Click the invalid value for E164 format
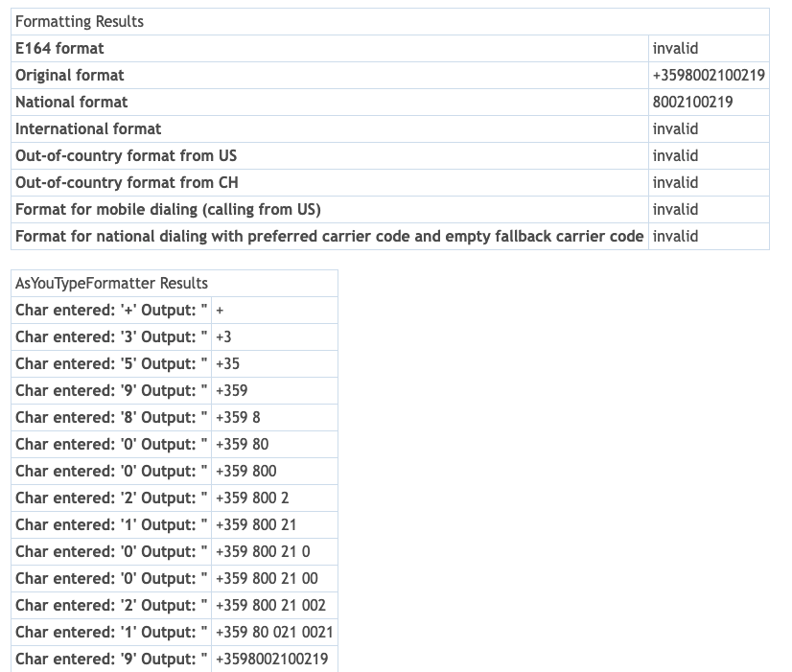This screenshot has width=792, height=672. coord(675,48)
